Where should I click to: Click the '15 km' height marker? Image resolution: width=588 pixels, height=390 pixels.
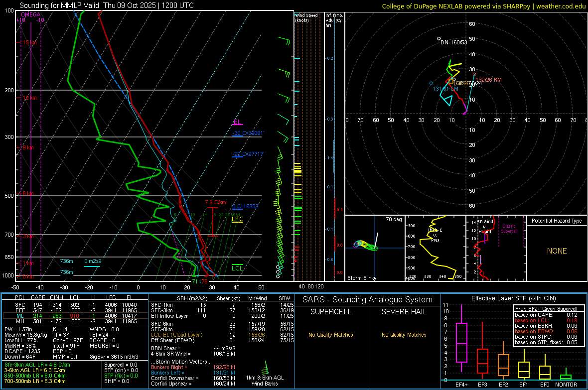[x=29, y=42]
